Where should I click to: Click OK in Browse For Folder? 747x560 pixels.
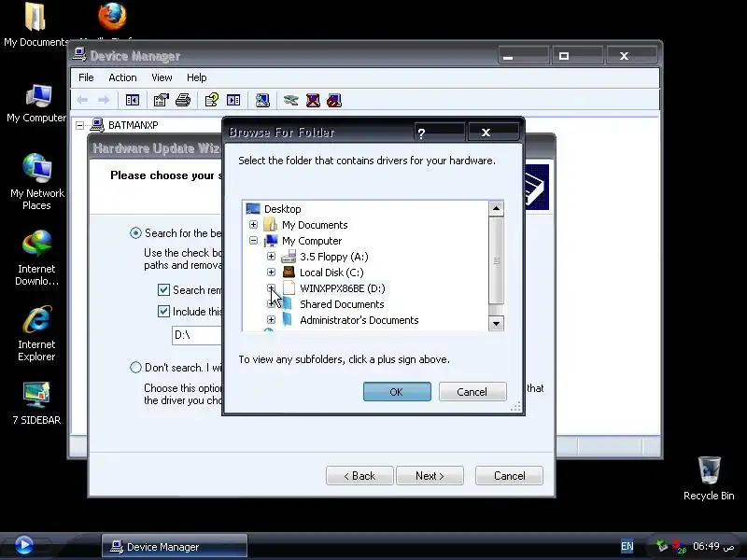click(397, 391)
